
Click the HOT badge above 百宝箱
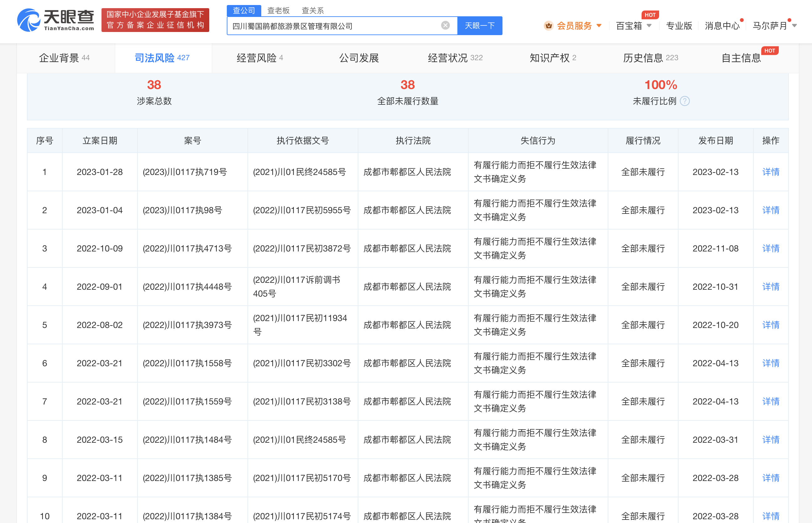[x=650, y=15]
